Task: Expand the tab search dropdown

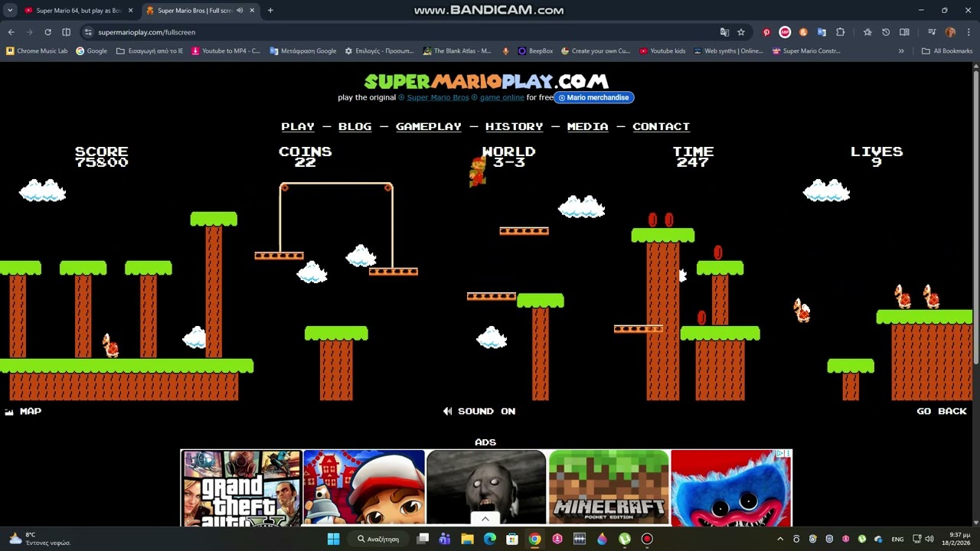Action: click(10, 11)
